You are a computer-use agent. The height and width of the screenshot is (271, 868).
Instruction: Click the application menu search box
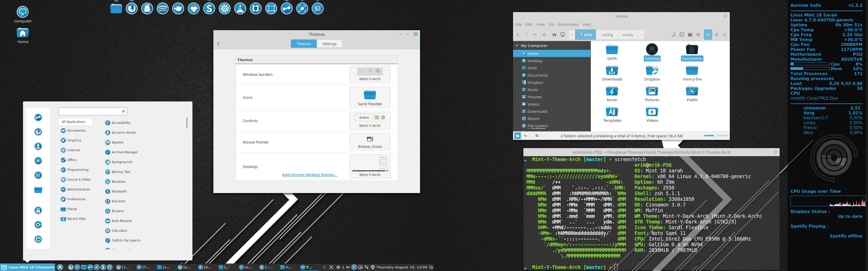[x=92, y=111]
